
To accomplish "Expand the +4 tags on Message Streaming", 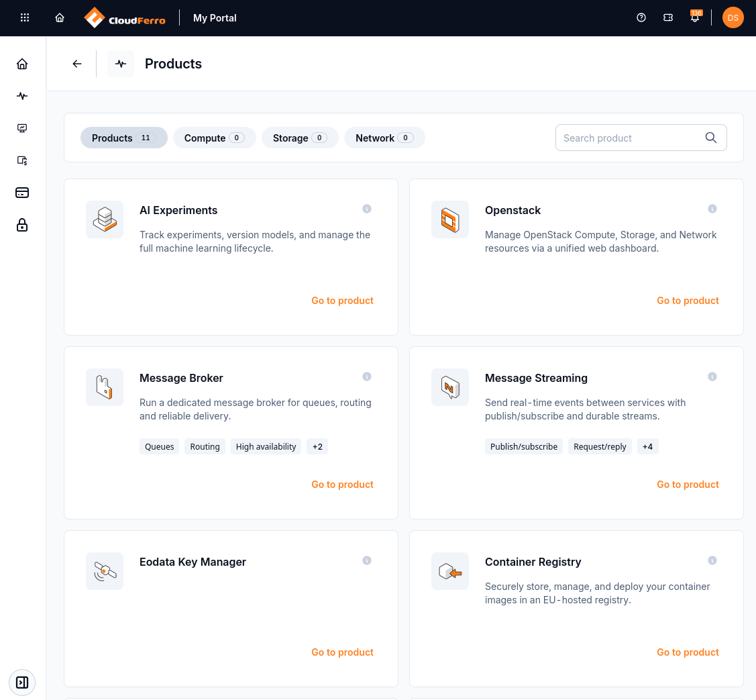I will 647,447.
